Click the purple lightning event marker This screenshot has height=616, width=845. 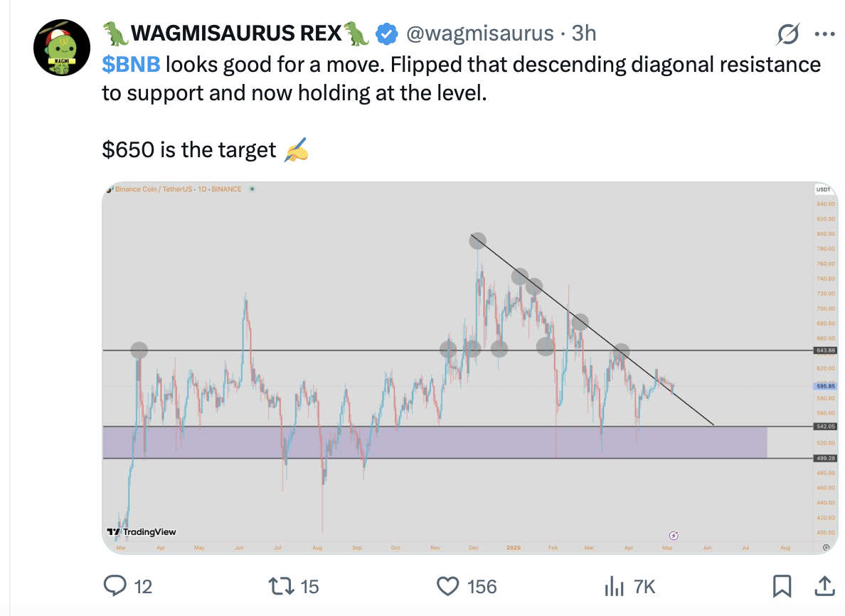pos(674,535)
